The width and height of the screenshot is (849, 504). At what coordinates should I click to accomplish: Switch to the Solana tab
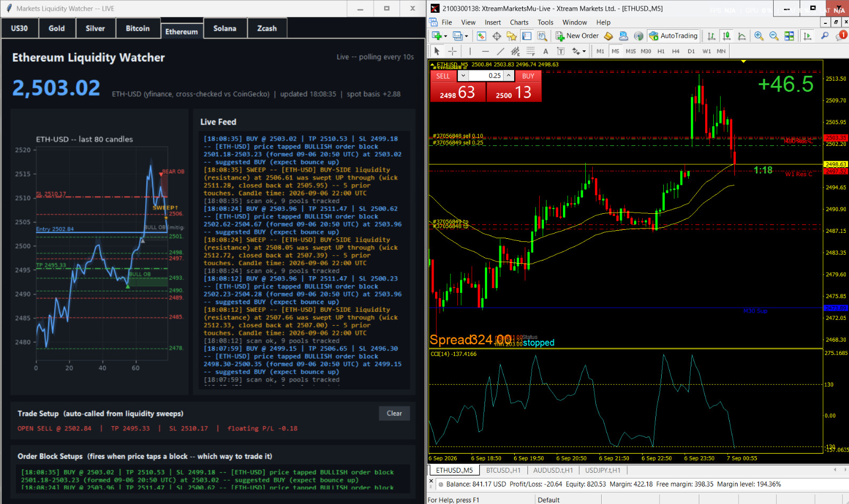pos(225,28)
